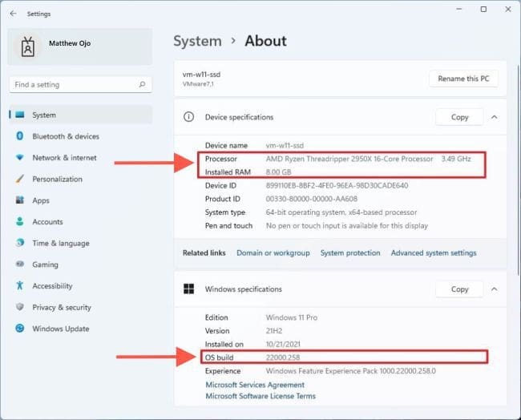Viewport: 521px width, 420px height.
Task: Open Microsoft Services Agreement link
Action: point(254,385)
